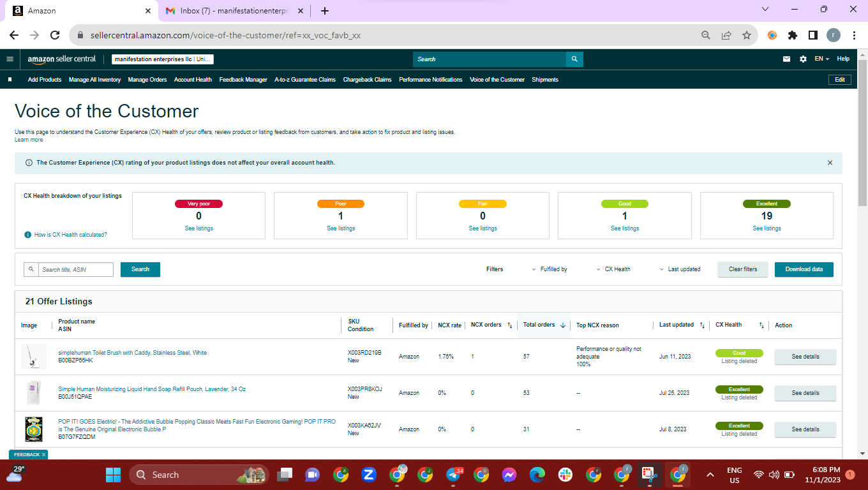Viewport: 868px width, 490px height.
Task: Open the FEEDBACK tab at the page bottom
Action: (x=28, y=454)
